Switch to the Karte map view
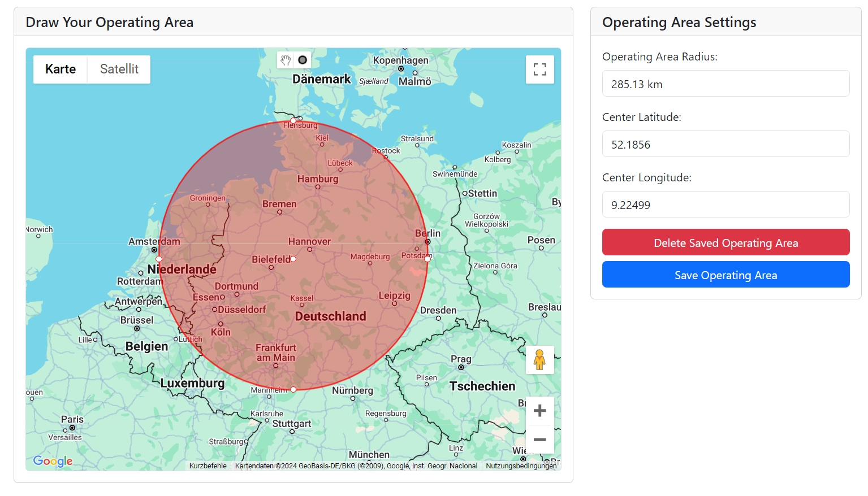 [60, 69]
